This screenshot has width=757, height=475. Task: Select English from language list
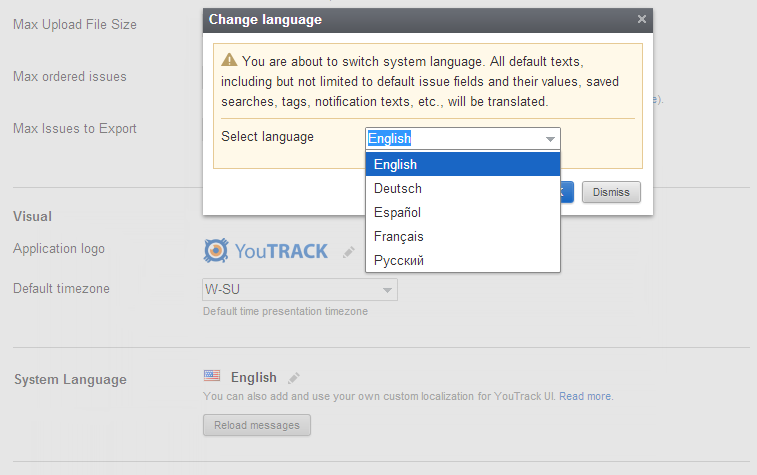coord(463,164)
